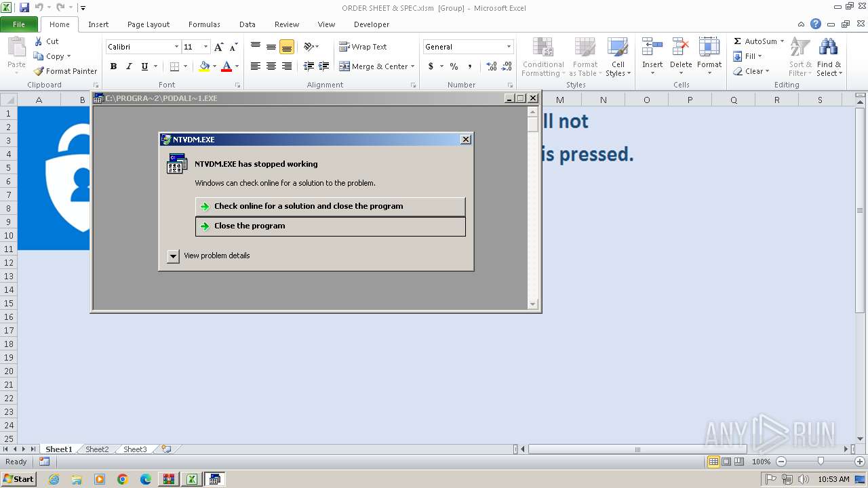The height and width of the screenshot is (488, 868).
Task: Switch to Formulas tab
Action: 204,24
